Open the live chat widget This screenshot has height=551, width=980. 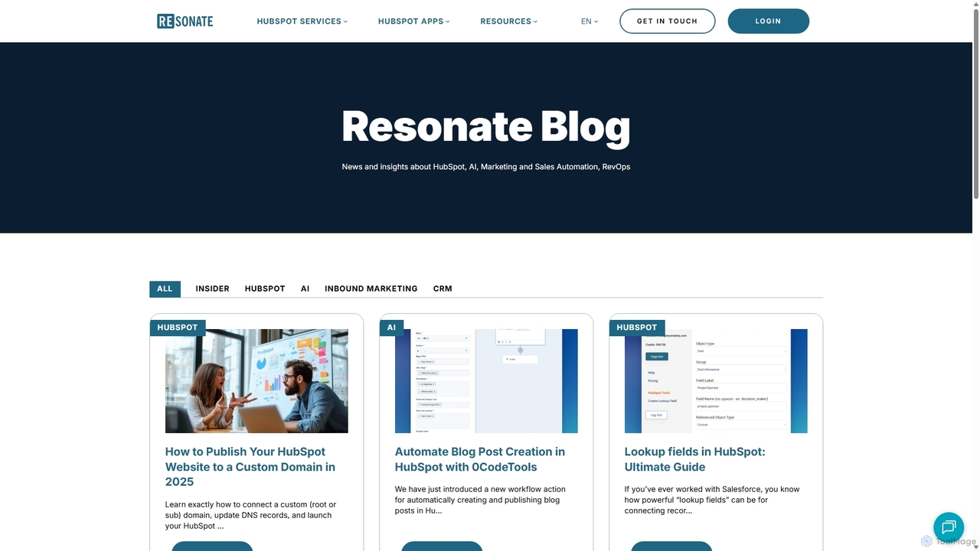click(949, 527)
